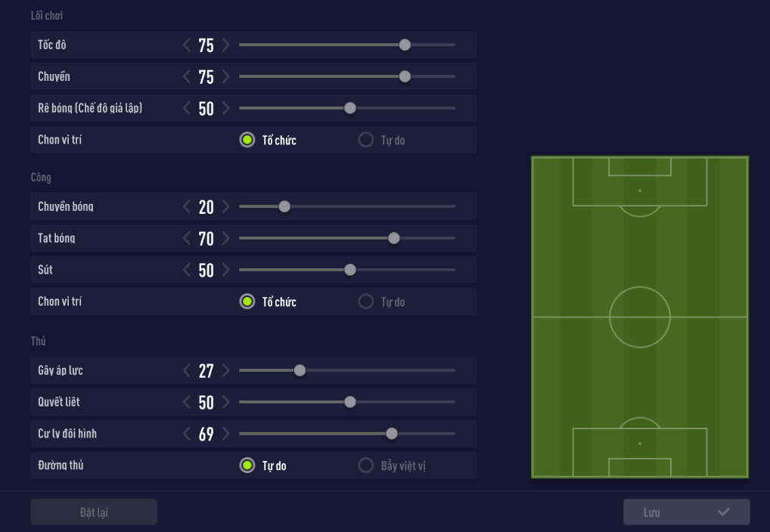Decrease Chuyền bóng value with left arrow
The width and height of the screenshot is (770, 532).
[187, 207]
